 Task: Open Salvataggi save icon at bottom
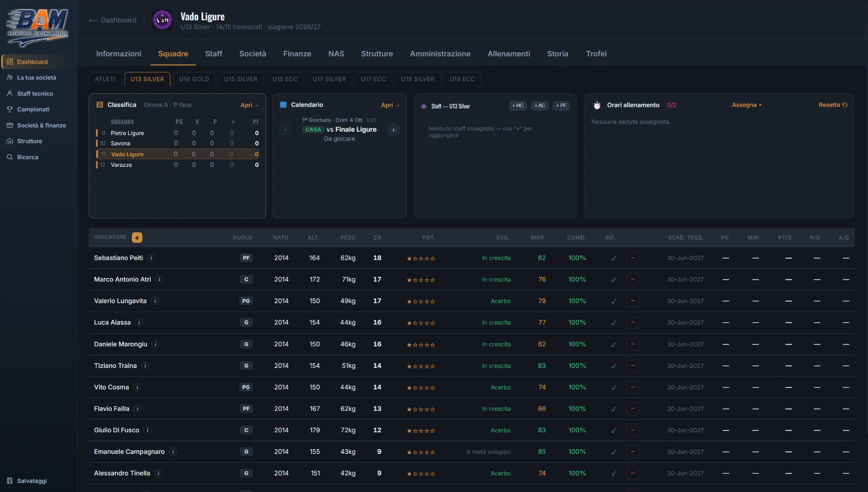pyautogui.click(x=10, y=481)
